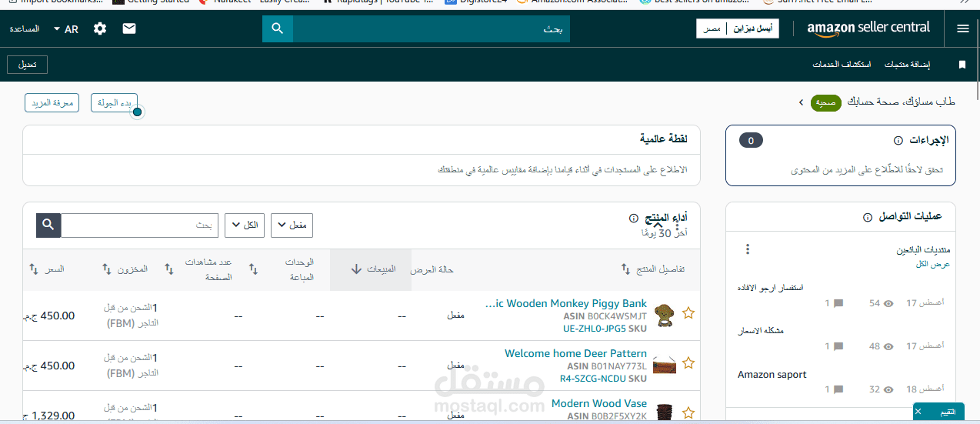Click the Deer Pattern product thumbnail

pos(665,365)
